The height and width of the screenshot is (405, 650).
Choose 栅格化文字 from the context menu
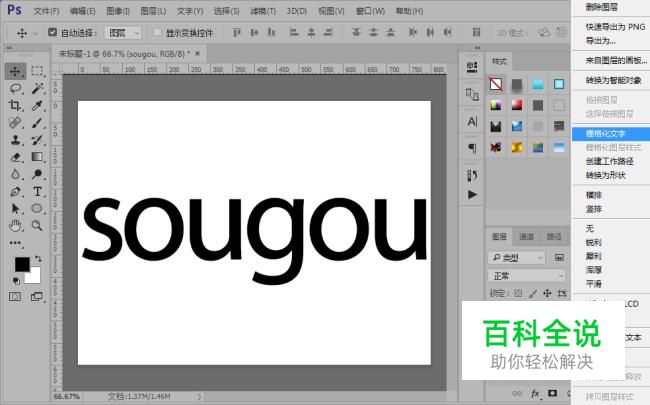(611, 134)
